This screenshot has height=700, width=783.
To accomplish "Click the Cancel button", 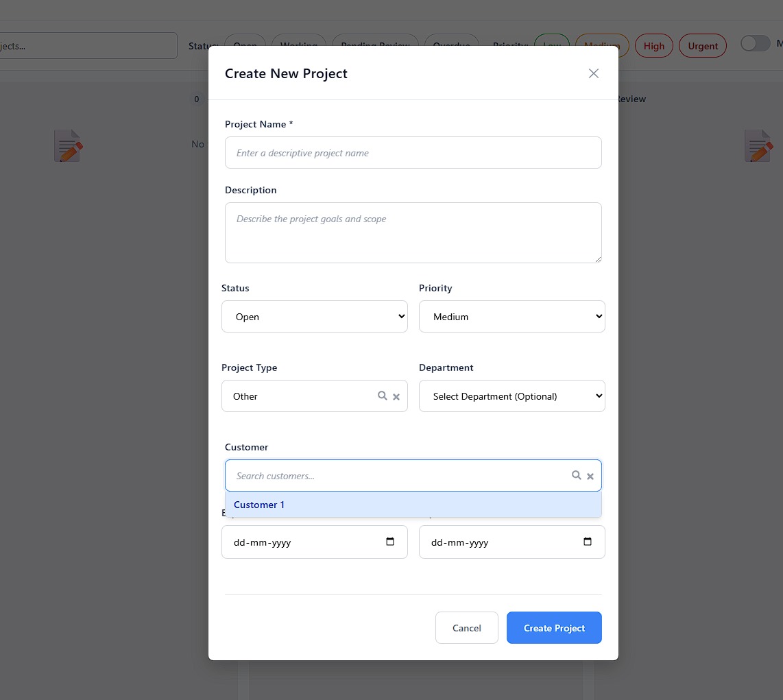I will click(466, 627).
